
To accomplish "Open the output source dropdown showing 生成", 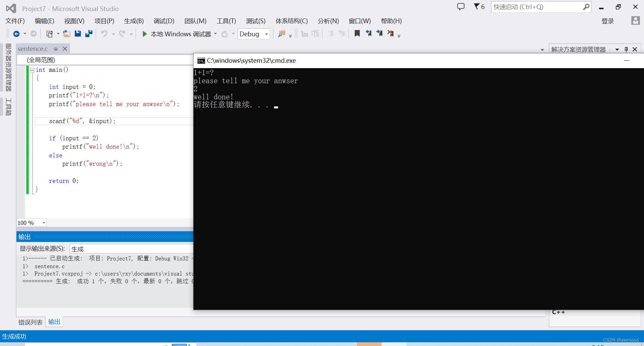I will 131,249.
